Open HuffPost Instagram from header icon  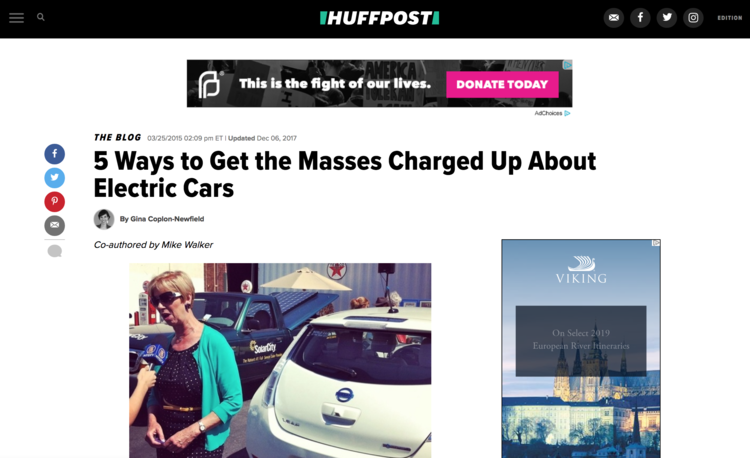pyautogui.click(x=693, y=18)
